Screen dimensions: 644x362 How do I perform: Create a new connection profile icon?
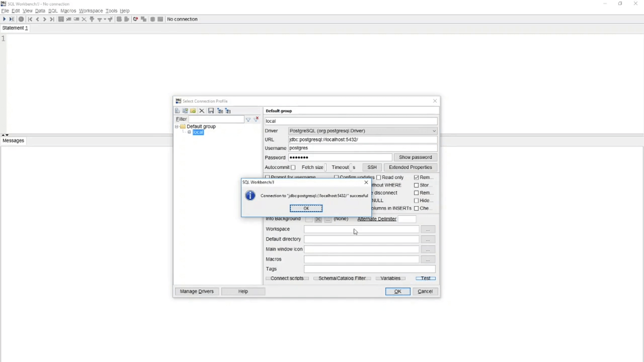tap(177, 111)
